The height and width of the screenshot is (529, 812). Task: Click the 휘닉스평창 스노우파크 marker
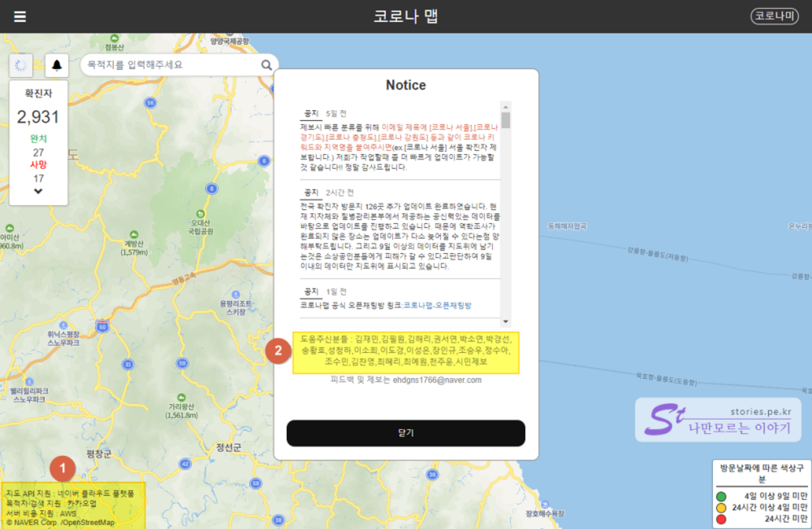tap(62, 325)
